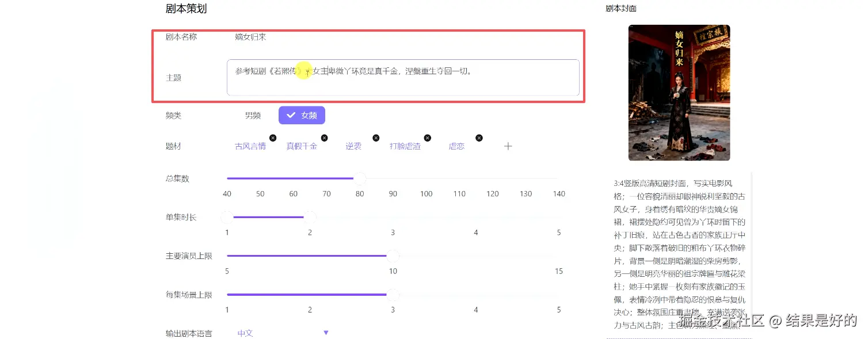Click the 真假千金 tag label
This screenshot has width=868, height=339.
(302, 146)
